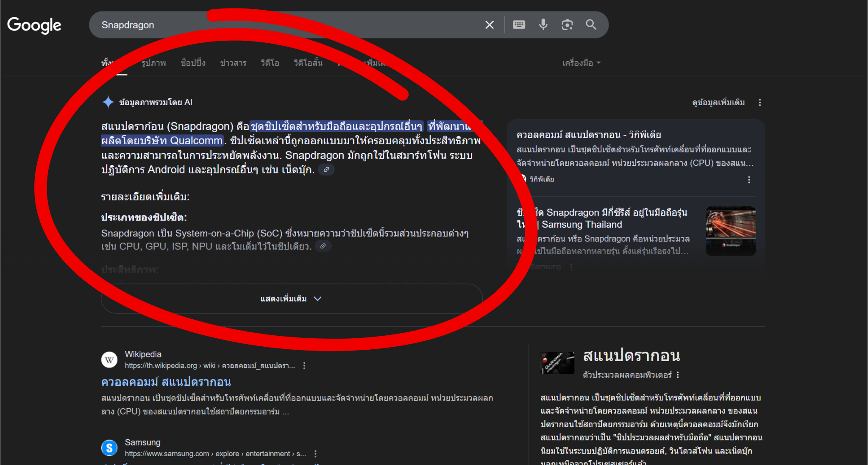Clear the search box with X icon

coord(490,25)
